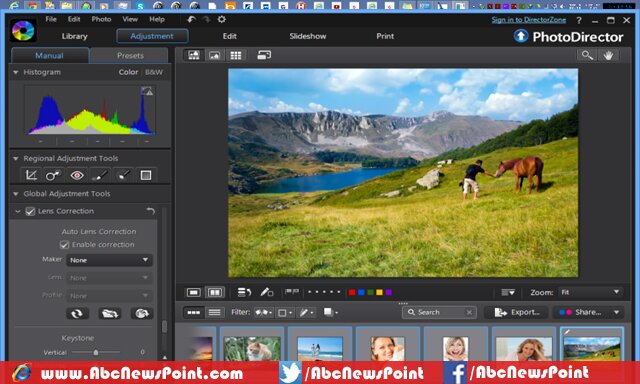Collapse the Histogram section

pyautogui.click(x=16, y=72)
